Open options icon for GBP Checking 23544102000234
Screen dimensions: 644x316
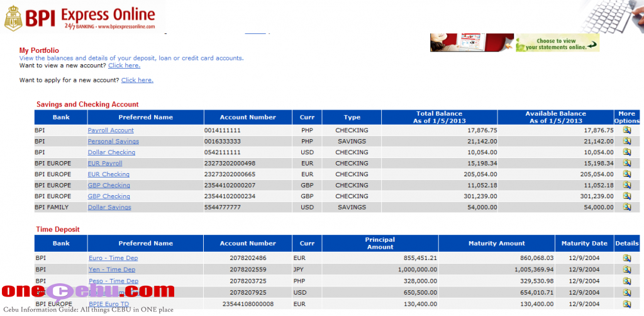627,196
